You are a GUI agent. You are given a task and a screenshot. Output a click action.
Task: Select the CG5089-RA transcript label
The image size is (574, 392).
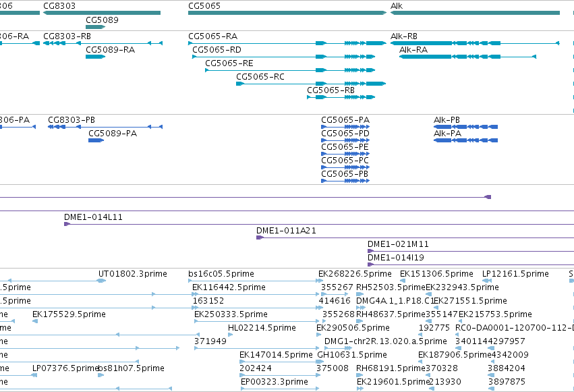tap(110, 50)
